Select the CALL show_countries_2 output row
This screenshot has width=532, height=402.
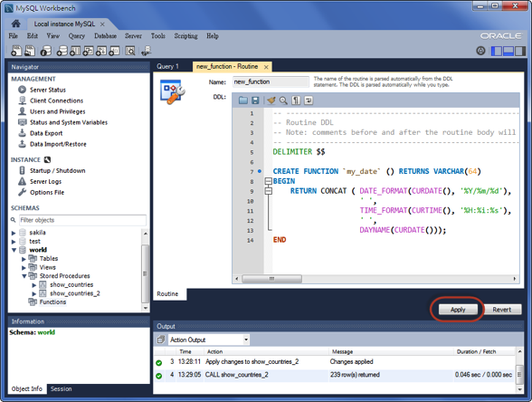pyautogui.click(x=335, y=375)
